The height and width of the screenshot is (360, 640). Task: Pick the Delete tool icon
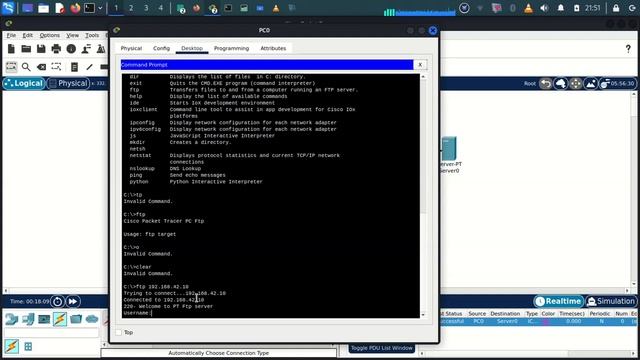(x=41, y=67)
